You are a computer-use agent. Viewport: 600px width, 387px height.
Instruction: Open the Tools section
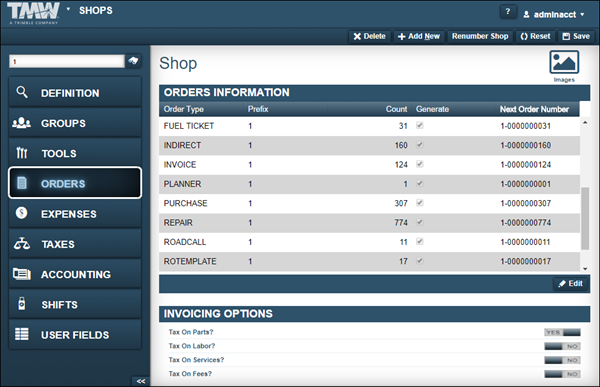coord(75,153)
